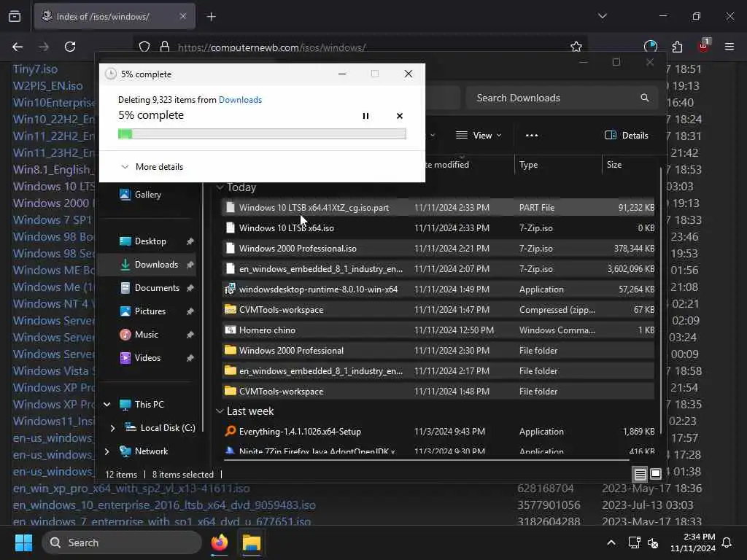Open Gallery in the navigation pane

coord(147,194)
